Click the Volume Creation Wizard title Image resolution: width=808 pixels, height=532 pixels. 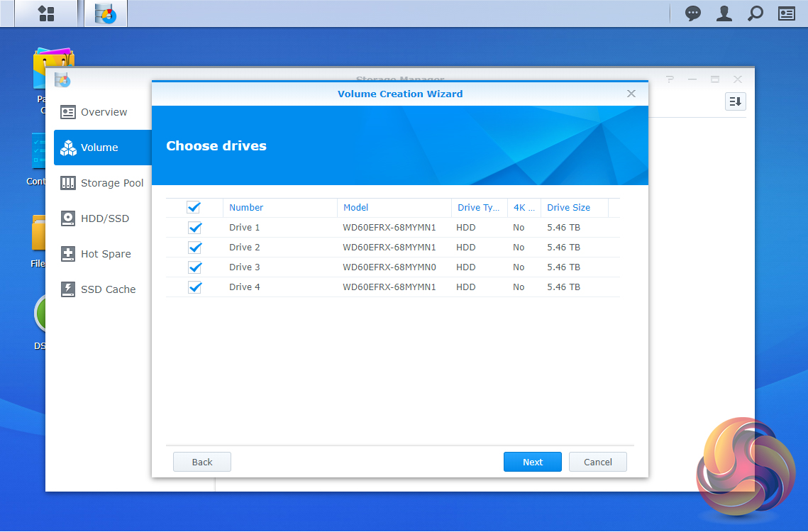pos(400,94)
